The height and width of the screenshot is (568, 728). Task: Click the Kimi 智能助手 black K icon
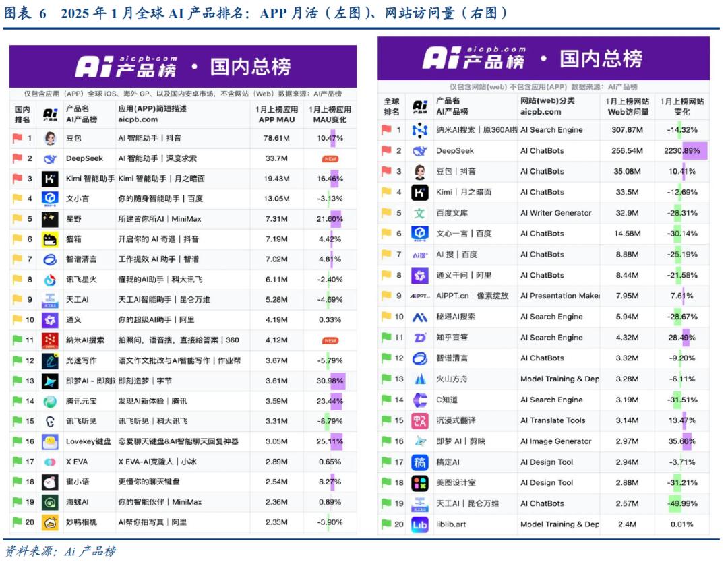[x=50, y=179]
